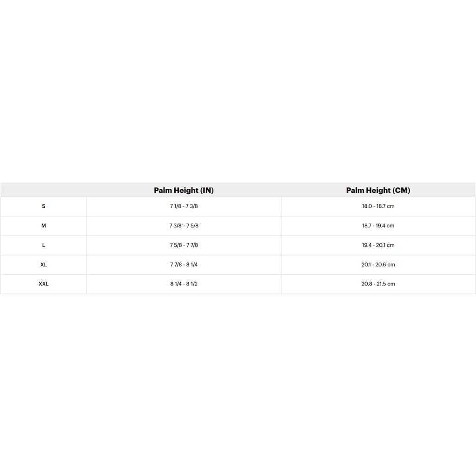Click the blank area above the size table

pyautogui.click(x=238, y=91)
